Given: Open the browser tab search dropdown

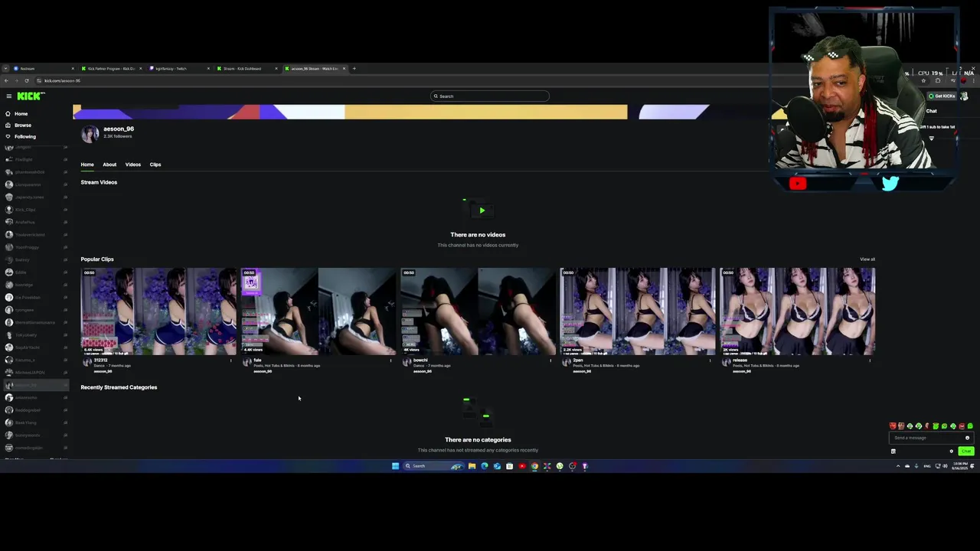Looking at the screenshot, I should (5, 68).
